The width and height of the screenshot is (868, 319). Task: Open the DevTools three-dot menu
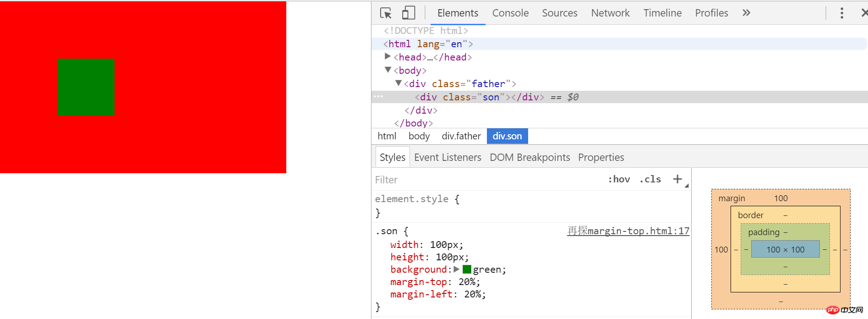point(842,13)
